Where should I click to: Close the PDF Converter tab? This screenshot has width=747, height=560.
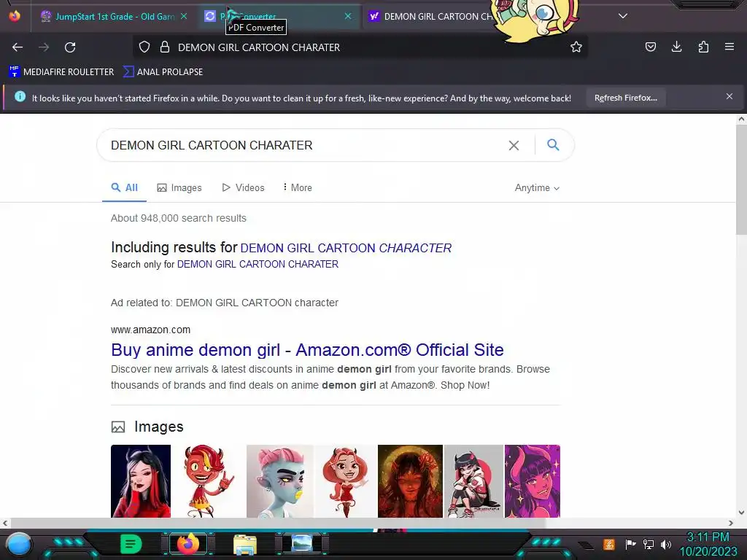click(x=348, y=16)
